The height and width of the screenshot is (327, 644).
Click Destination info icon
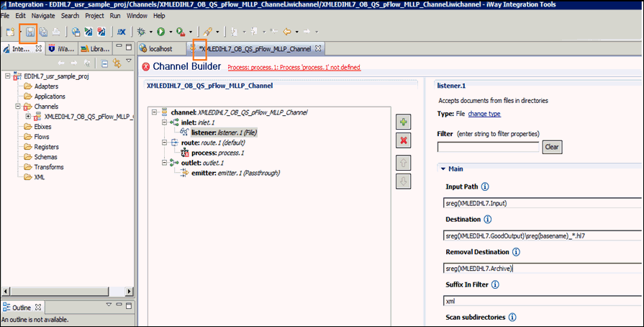488,219
